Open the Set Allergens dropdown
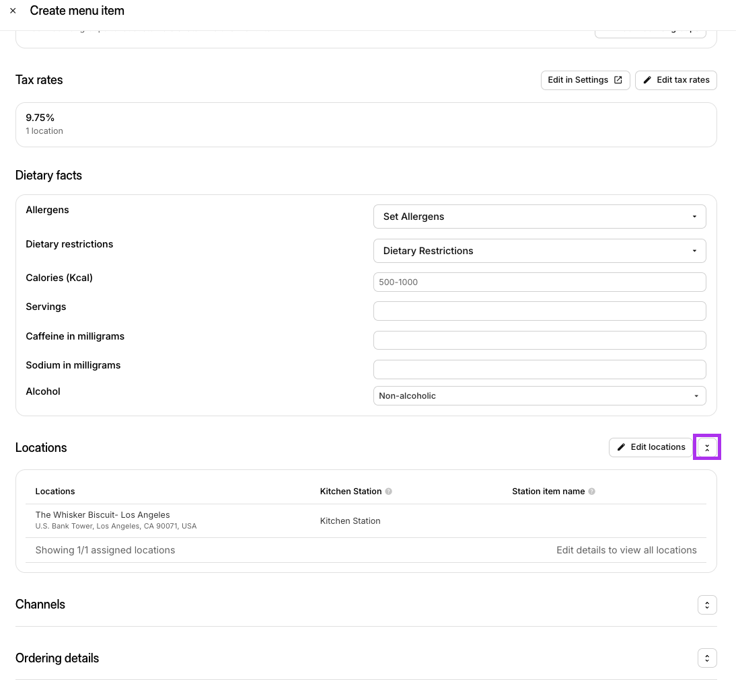This screenshot has height=700, width=736. [540, 217]
